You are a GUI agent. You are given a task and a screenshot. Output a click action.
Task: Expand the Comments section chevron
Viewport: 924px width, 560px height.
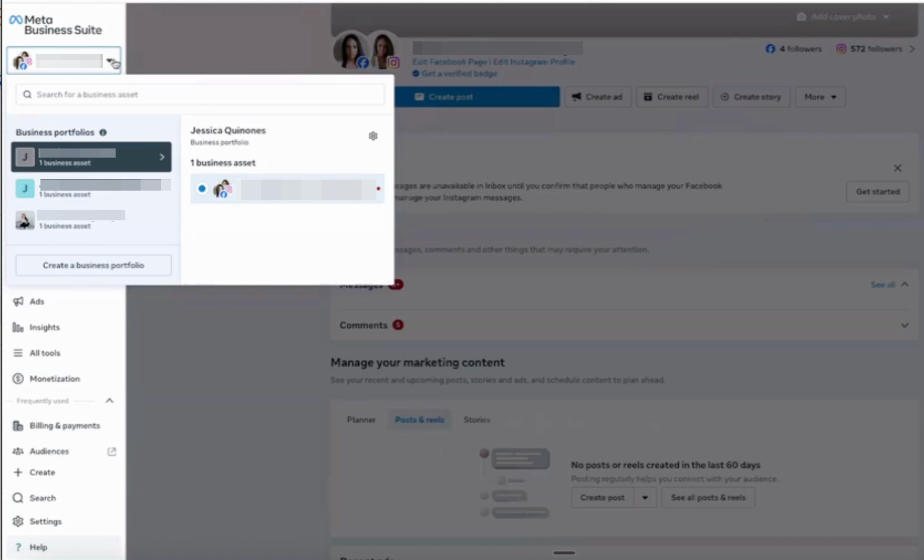tap(905, 325)
